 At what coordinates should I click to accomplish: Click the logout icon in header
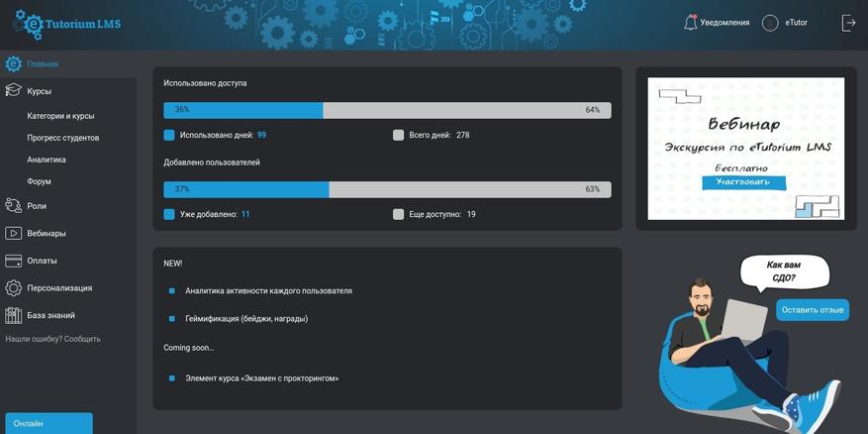point(848,23)
